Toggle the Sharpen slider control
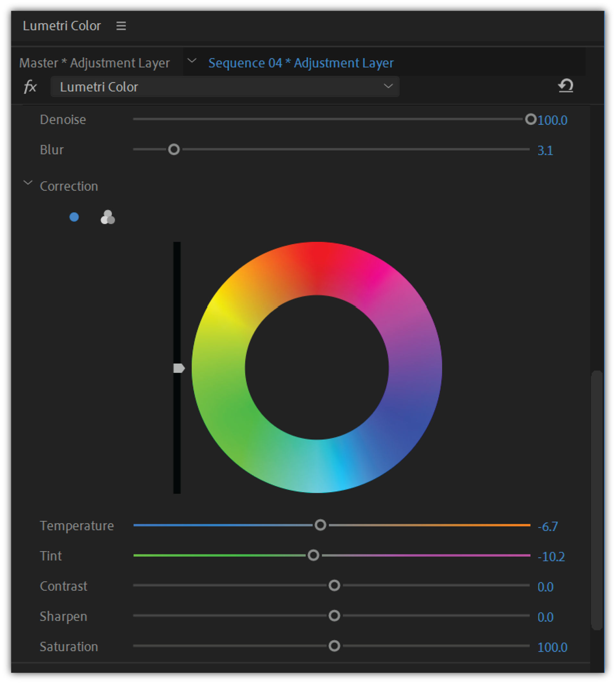Viewport: 616px width, 684px height. tap(334, 616)
